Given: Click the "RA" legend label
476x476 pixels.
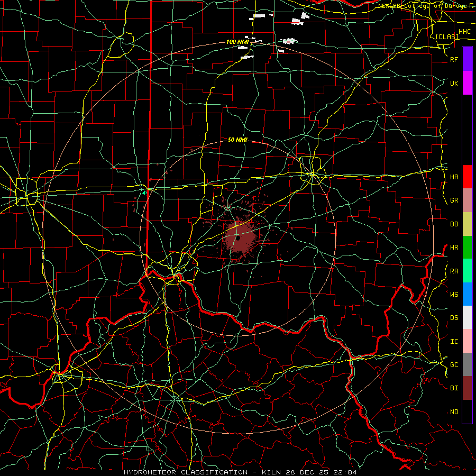Looking at the screenshot, I should (x=454, y=271).
